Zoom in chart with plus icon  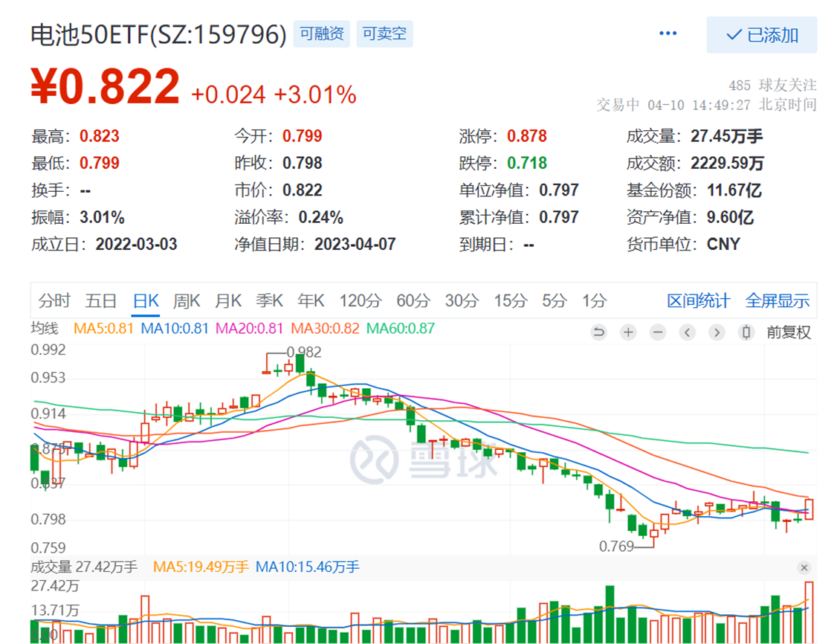pyautogui.click(x=628, y=332)
